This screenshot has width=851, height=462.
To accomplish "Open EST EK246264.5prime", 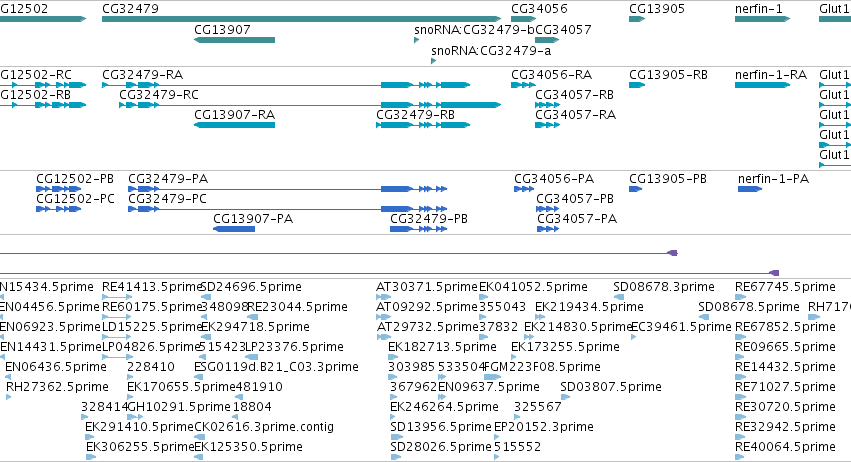I will click(x=444, y=407).
